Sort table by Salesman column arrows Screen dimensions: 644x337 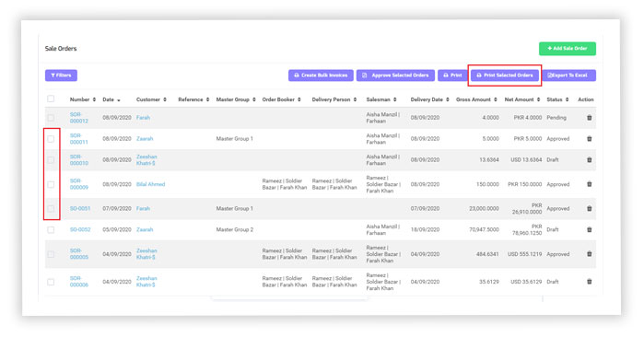[394, 99]
